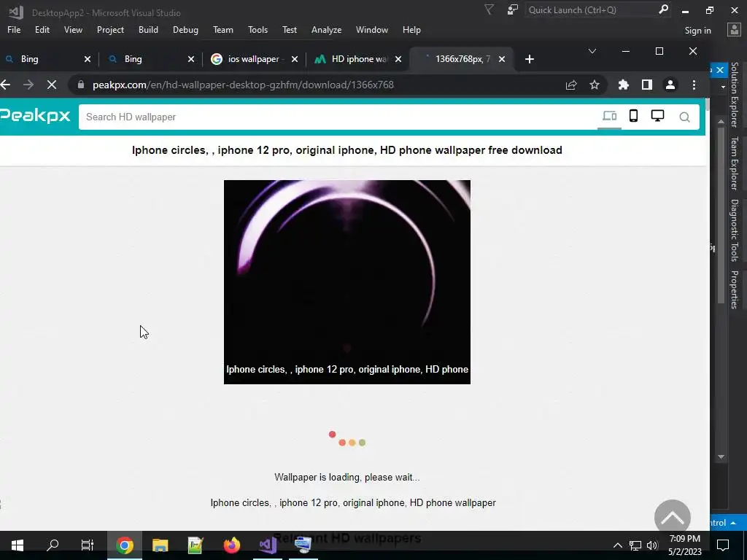The width and height of the screenshot is (747, 560).
Task: Select all-devices filter icon in Peakpx search
Action: (609, 116)
